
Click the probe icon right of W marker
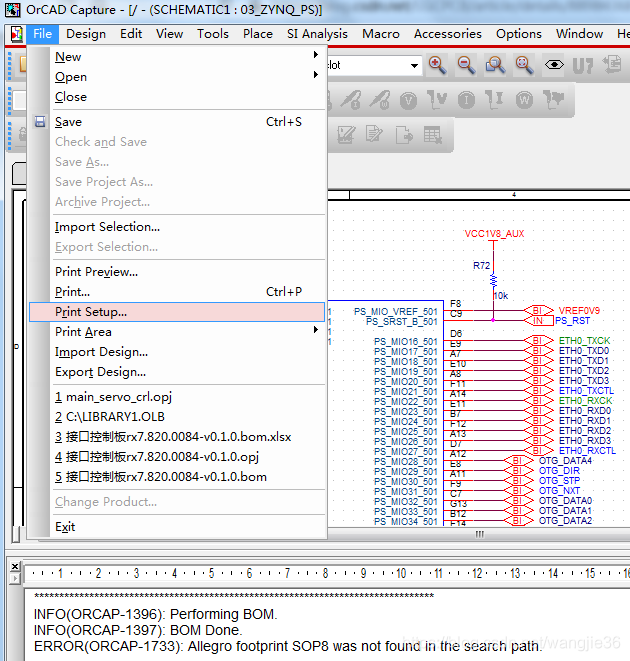click(553, 99)
